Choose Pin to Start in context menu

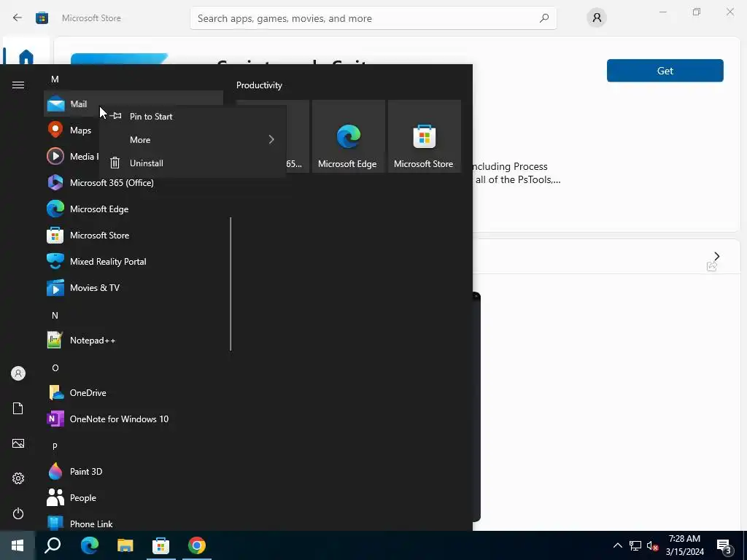click(193, 116)
